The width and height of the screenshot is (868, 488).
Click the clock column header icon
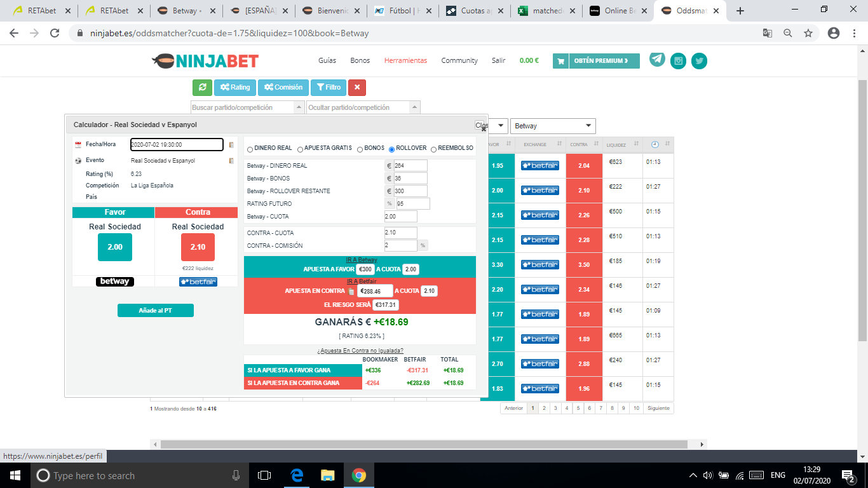click(655, 144)
